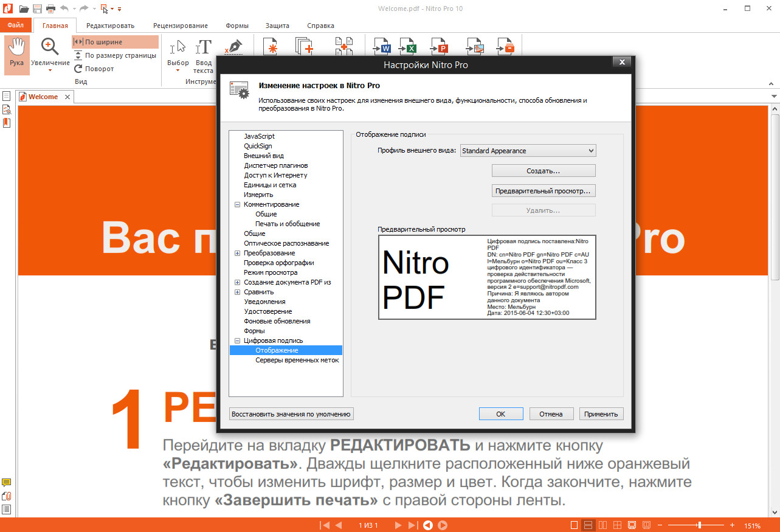
Task: Open the Файл menu tab
Action: click(x=16, y=26)
